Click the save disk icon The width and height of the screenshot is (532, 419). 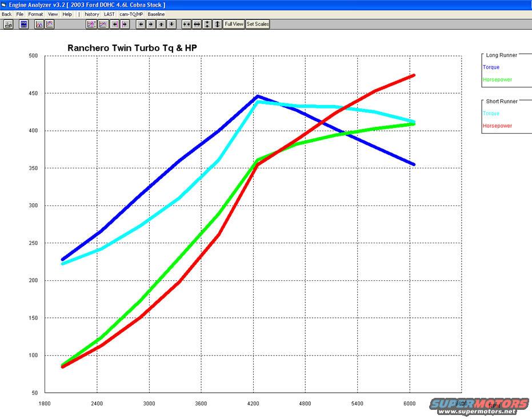[24, 24]
